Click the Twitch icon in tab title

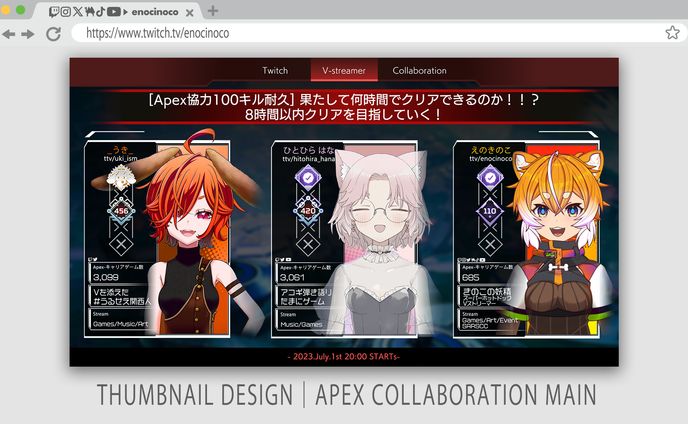[54, 12]
